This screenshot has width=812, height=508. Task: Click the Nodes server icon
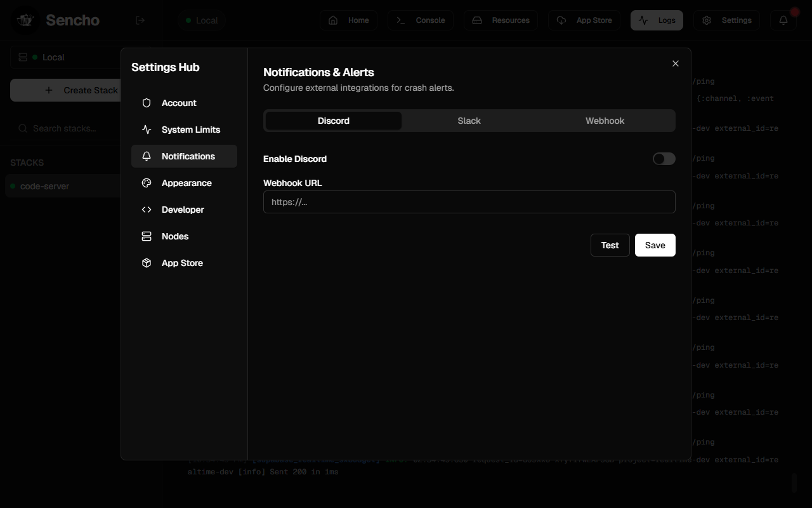(147, 236)
